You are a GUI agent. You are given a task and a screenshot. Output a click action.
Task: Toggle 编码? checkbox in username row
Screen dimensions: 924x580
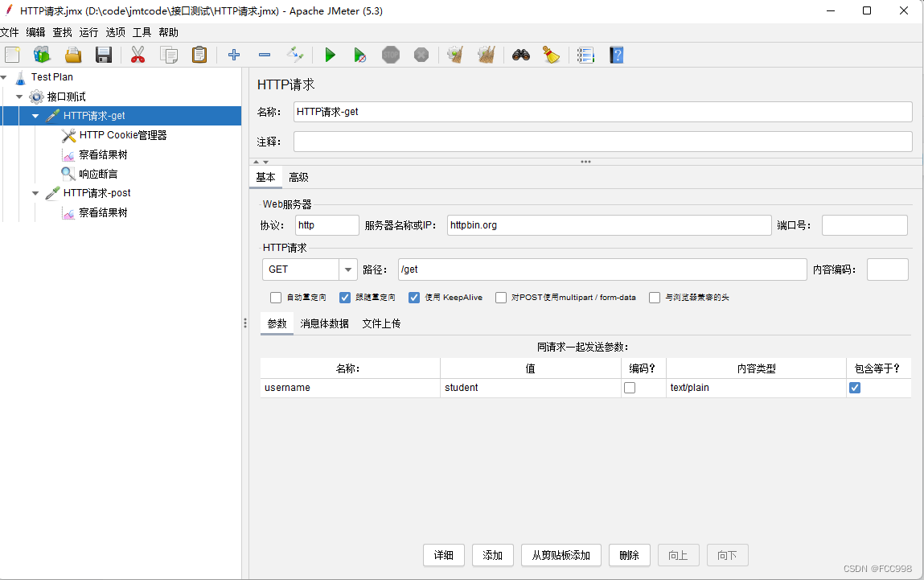tap(630, 388)
